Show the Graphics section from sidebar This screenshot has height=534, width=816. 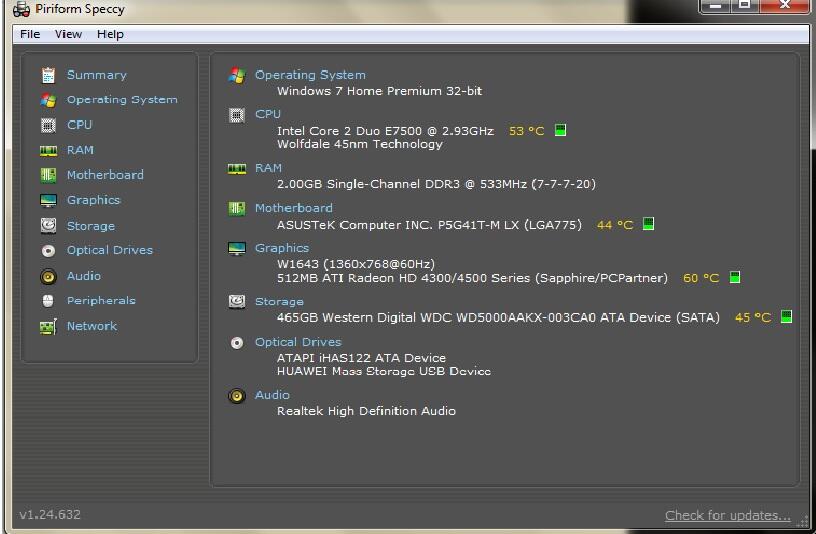(x=94, y=200)
